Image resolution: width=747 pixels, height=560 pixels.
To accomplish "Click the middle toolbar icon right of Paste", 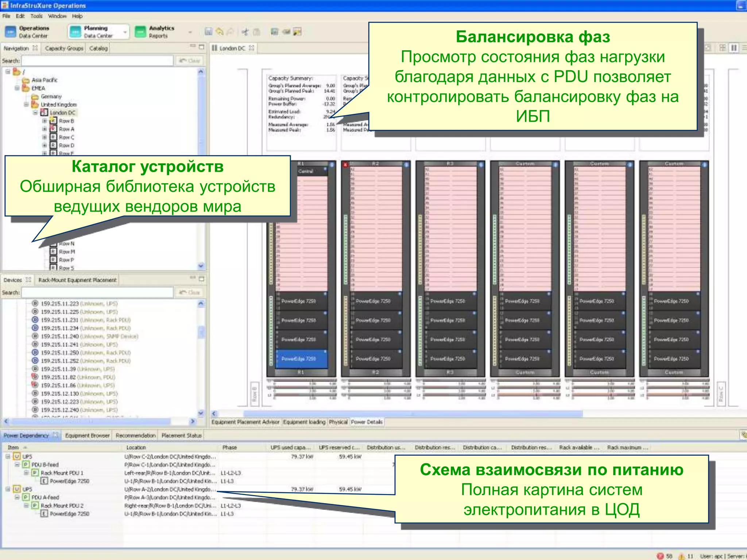I will pyautogui.click(x=286, y=32).
